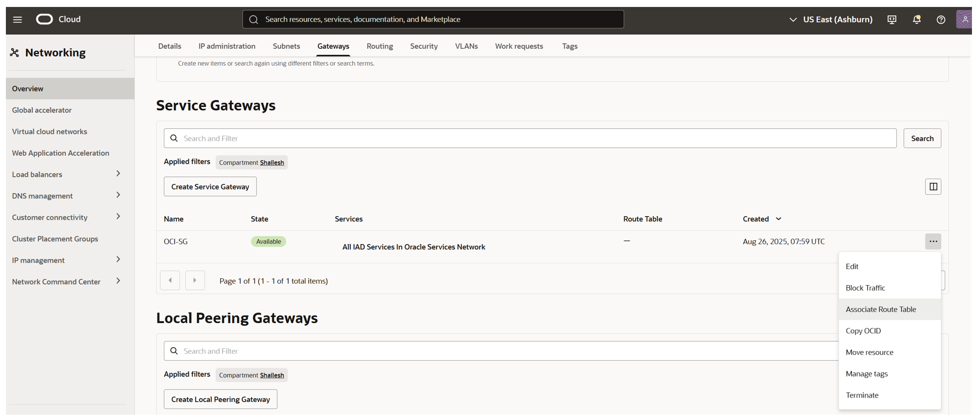Click the Create Local Peering Gateway button

(221, 399)
